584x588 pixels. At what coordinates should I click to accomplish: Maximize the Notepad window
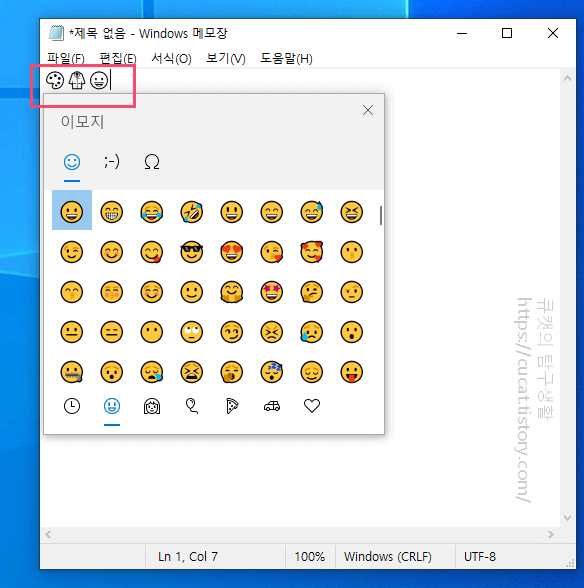tap(507, 33)
